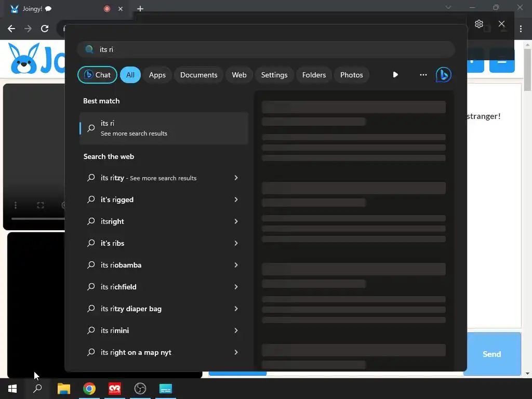This screenshot has width=532, height=399.
Task: Open a new Chrome tab
Action: click(x=140, y=9)
